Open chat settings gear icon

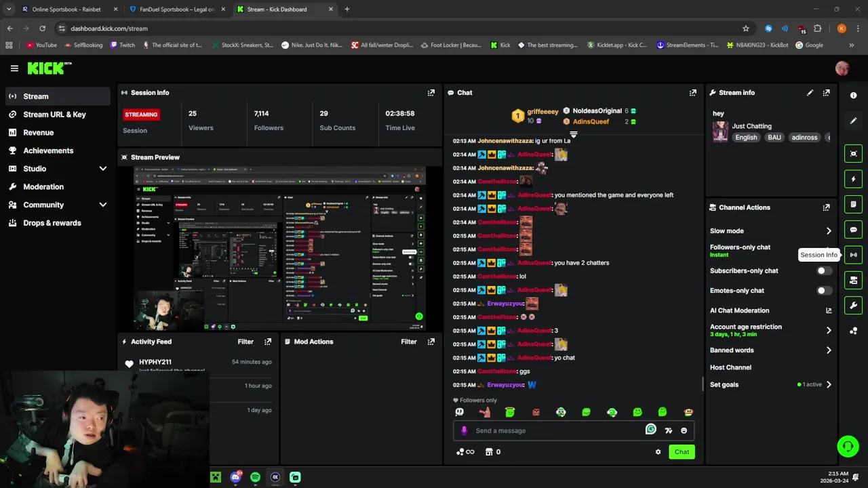(658, 452)
